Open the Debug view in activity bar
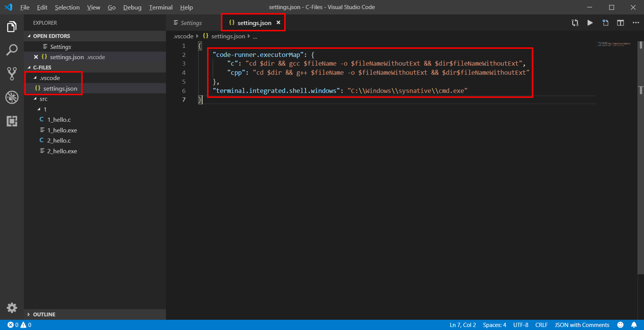Screen dimensions: 644x330 pos(12,97)
